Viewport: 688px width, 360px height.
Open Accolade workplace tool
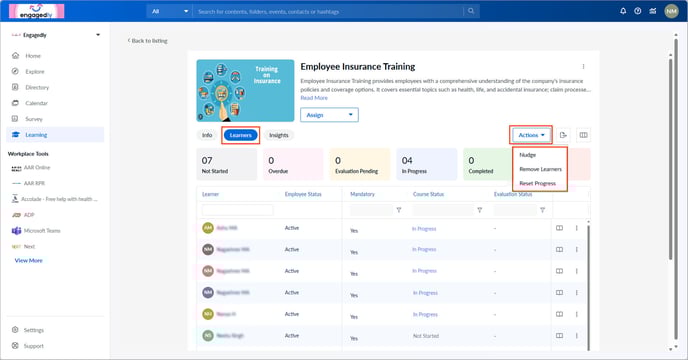59,199
